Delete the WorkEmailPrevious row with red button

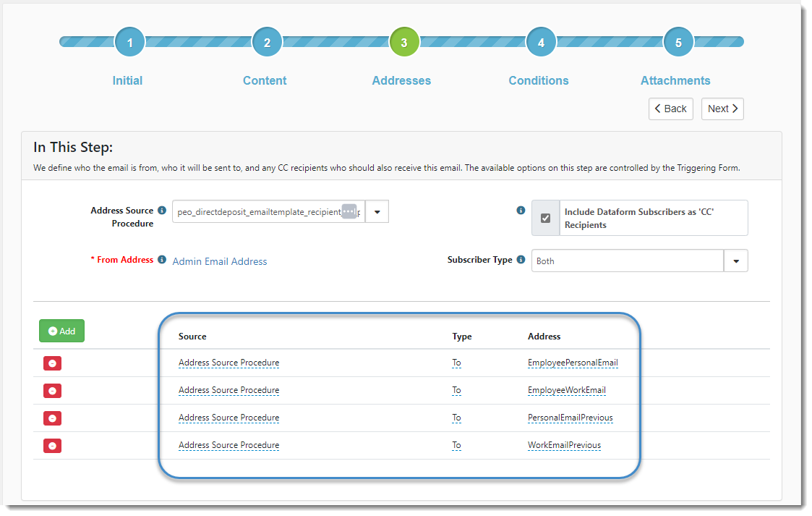click(52, 446)
